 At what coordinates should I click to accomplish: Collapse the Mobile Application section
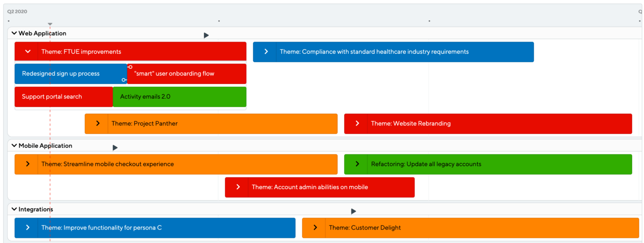click(x=14, y=145)
